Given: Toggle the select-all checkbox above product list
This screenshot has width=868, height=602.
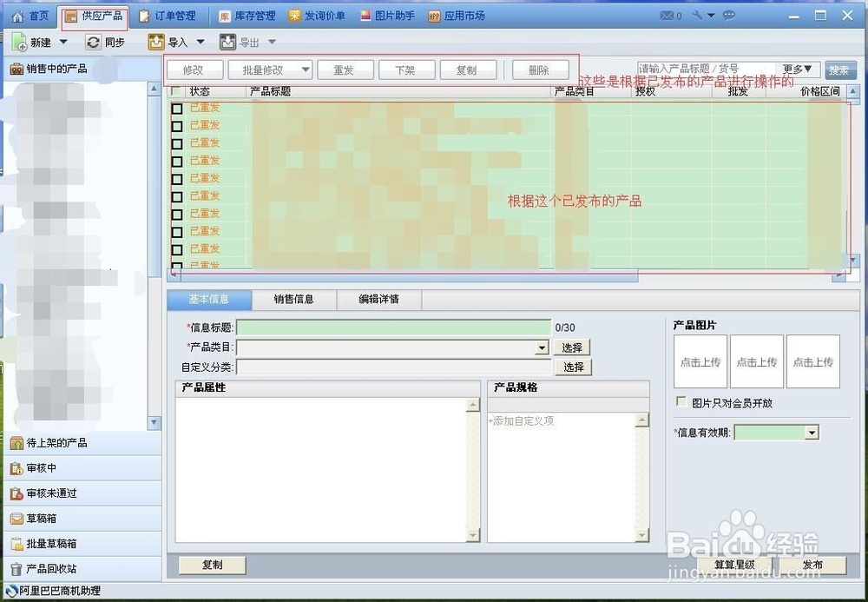Looking at the screenshot, I should (177, 91).
